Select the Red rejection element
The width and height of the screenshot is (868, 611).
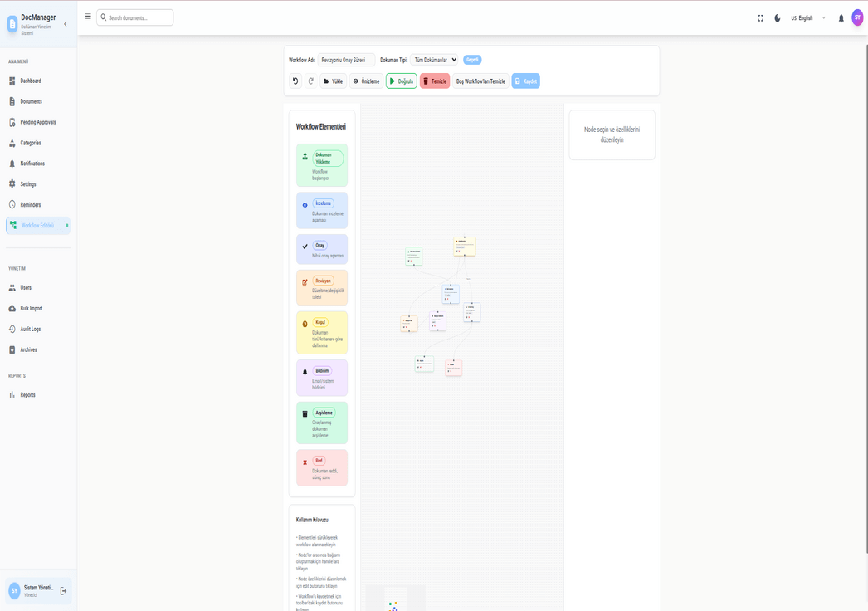(322, 467)
